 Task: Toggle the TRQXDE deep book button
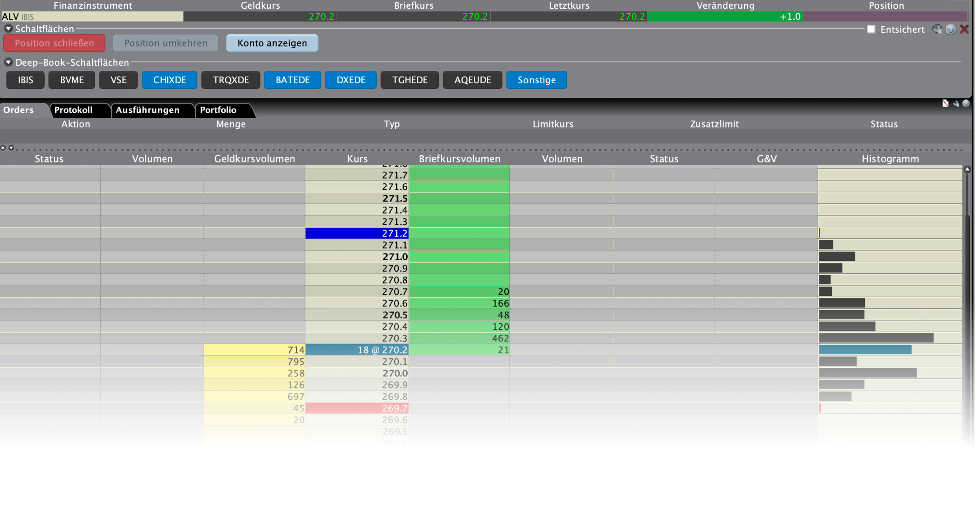pyautogui.click(x=231, y=80)
